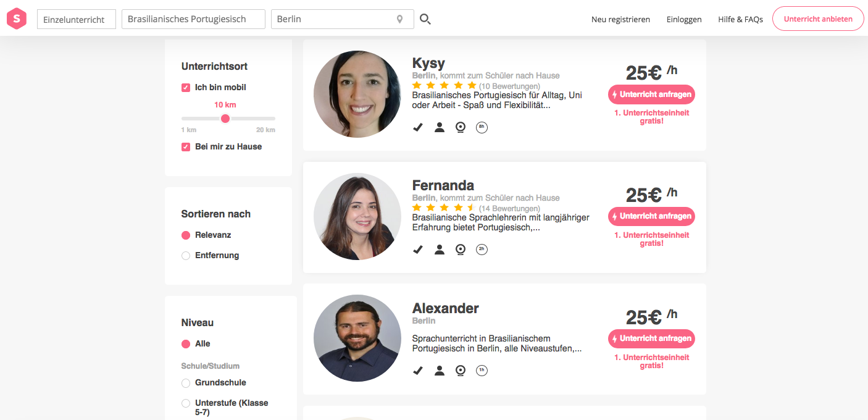Image resolution: width=868 pixels, height=420 pixels.
Task: Click Alexander's 1h response time badge
Action: coord(482,371)
